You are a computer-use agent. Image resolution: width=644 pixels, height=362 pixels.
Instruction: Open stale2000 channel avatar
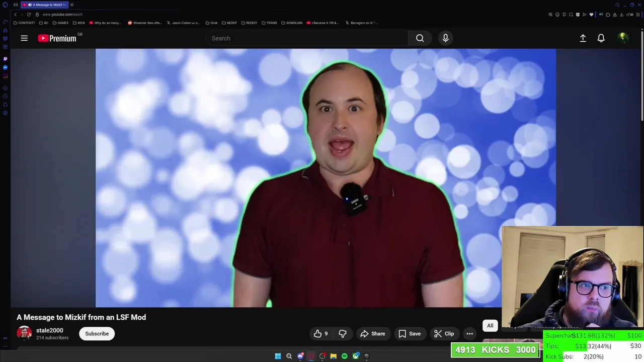(x=24, y=333)
